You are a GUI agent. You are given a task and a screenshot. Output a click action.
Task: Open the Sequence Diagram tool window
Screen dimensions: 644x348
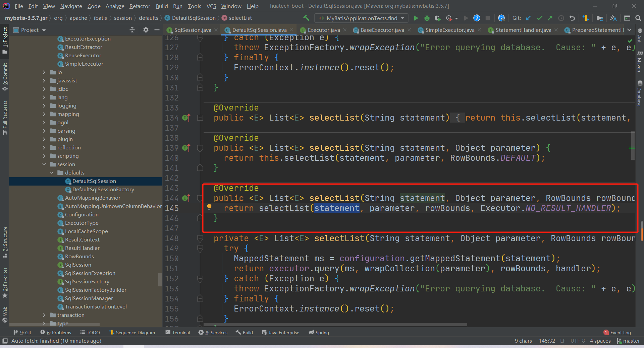[x=132, y=333]
